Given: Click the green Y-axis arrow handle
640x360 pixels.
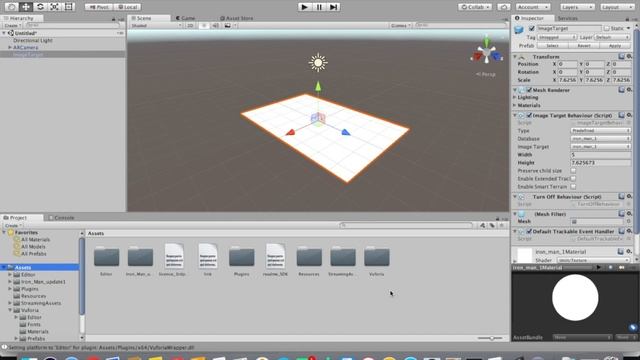Looking at the screenshot, I should pyautogui.click(x=318, y=86).
